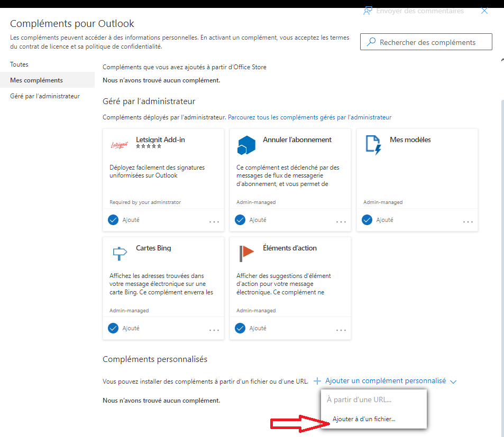Viewport: 504px width, 437px height.
Task: Click the Éléments d'action description text
Action: tap(283, 284)
